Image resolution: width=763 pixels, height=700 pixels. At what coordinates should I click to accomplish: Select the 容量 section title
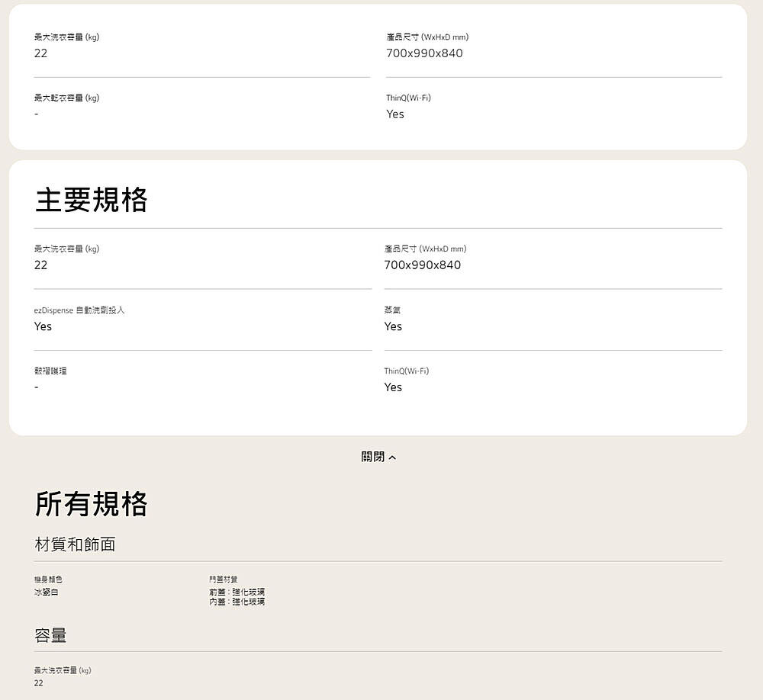pos(50,635)
